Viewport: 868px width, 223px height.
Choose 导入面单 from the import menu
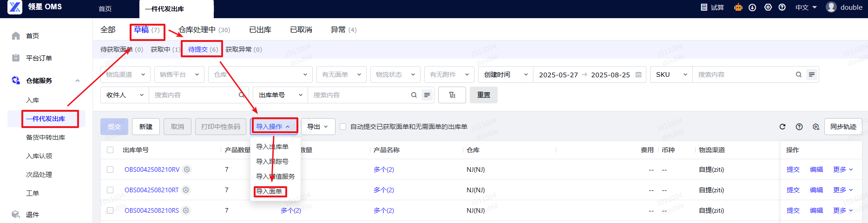[x=269, y=191]
